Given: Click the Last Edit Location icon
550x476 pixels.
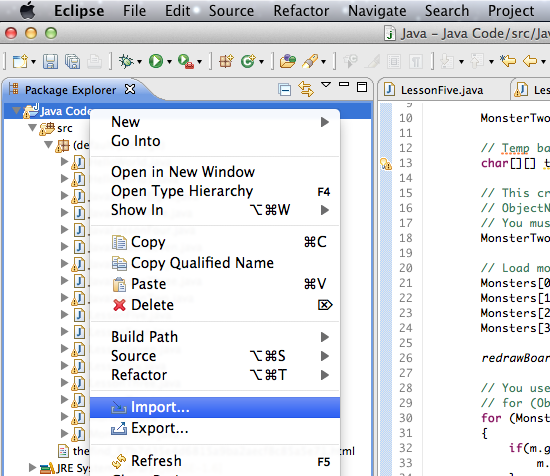Looking at the screenshot, I should 508,61.
